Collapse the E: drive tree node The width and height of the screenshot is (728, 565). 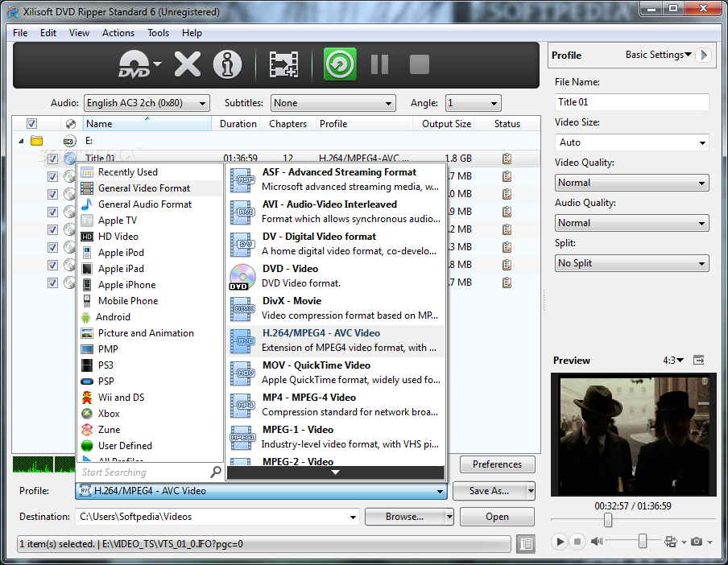pyautogui.click(x=21, y=141)
